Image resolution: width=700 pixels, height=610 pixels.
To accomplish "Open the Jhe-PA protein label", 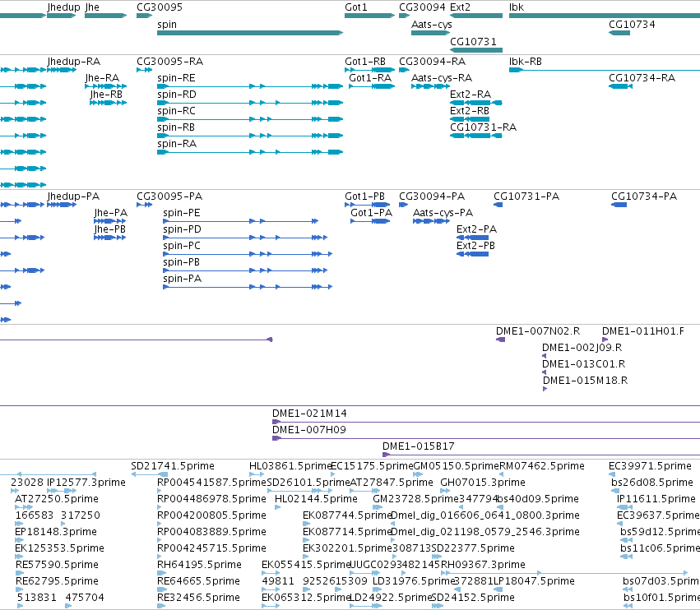I will 111,213.
